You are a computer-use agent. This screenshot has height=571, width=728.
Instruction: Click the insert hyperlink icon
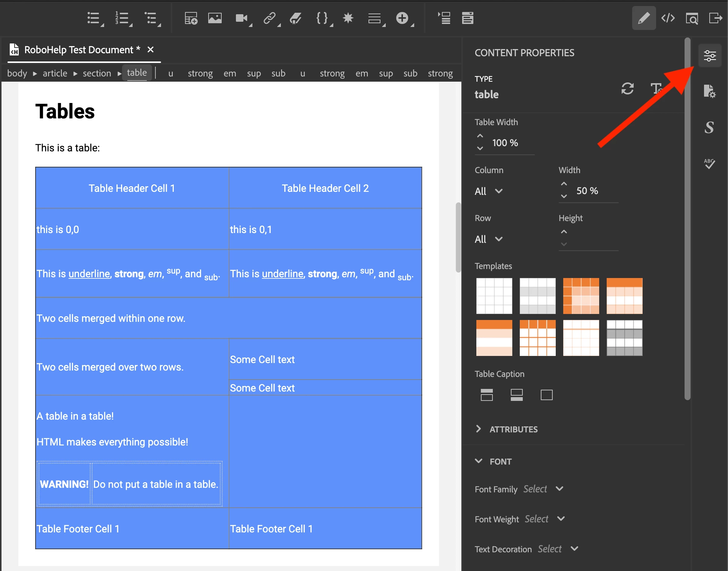[270, 18]
